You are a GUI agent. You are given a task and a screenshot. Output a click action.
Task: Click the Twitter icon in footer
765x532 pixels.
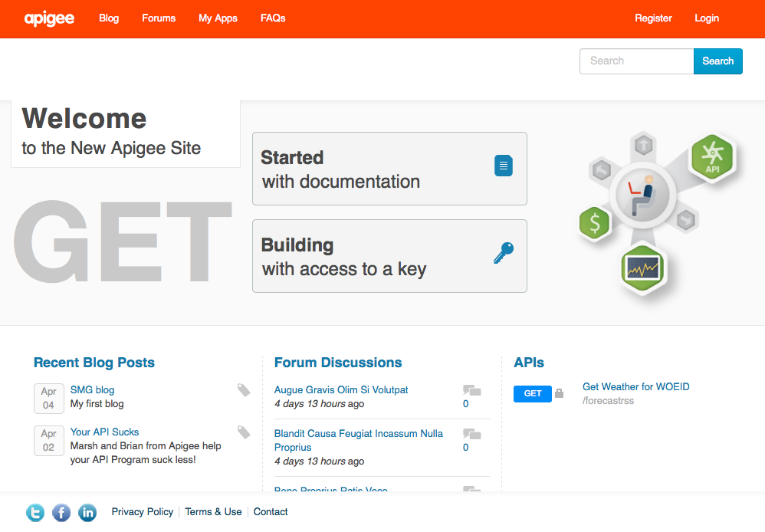coord(35,513)
